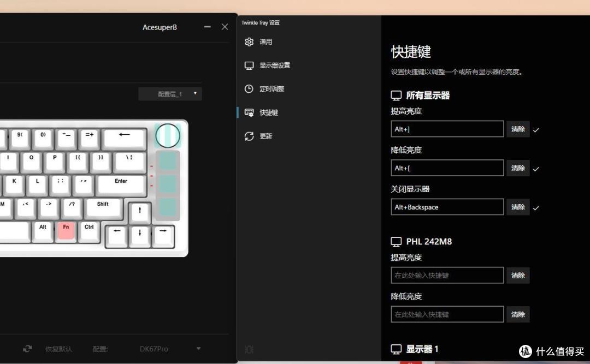
Task: Click PHL 242M8 提高亮度 hotkey input
Action: click(x=447, y=275)
